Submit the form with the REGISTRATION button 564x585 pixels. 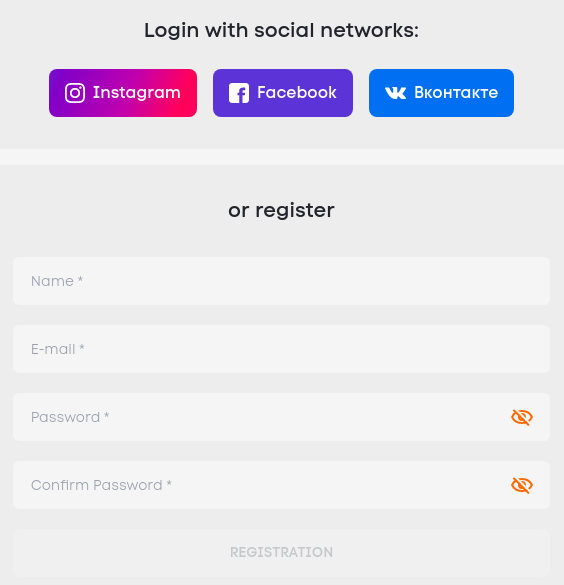coord(281,553)
